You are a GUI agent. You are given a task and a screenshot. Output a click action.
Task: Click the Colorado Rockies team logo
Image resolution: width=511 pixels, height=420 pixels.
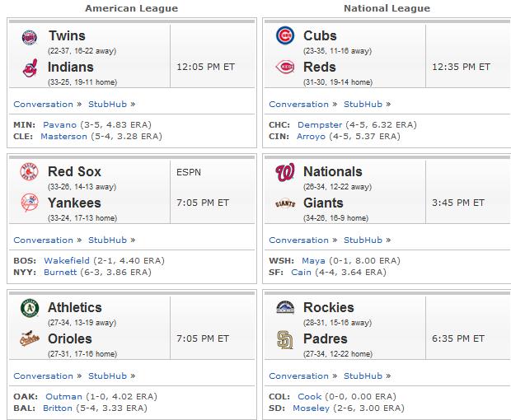pyautogui.click(x=285, y=307)
